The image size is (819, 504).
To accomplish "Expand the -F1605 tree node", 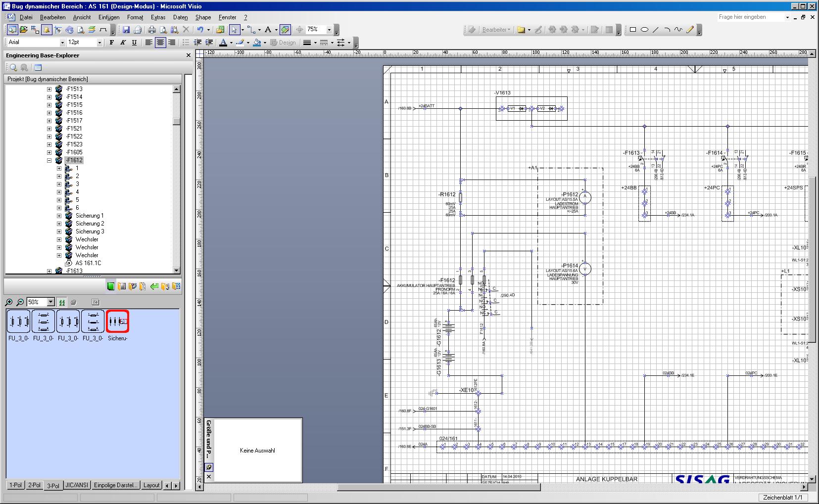I will (49, 152).
